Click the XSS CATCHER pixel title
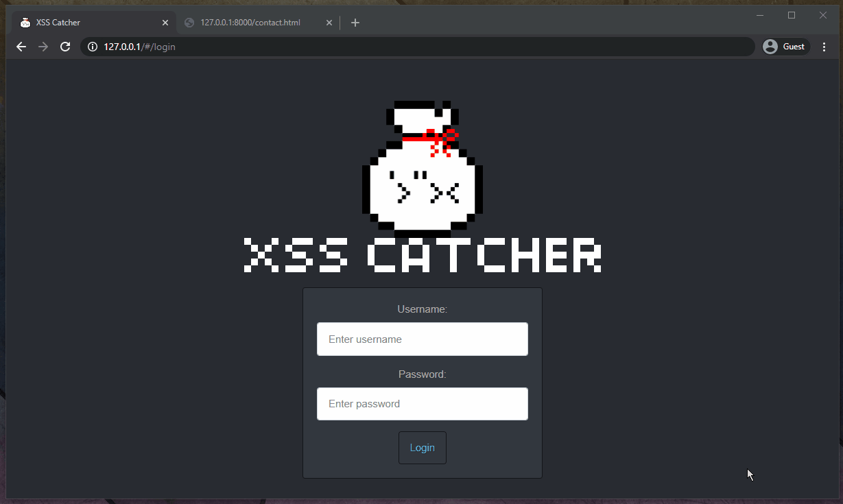Viewport: 843px width, 504px height. pyautogui.click(x=423, y=255)
